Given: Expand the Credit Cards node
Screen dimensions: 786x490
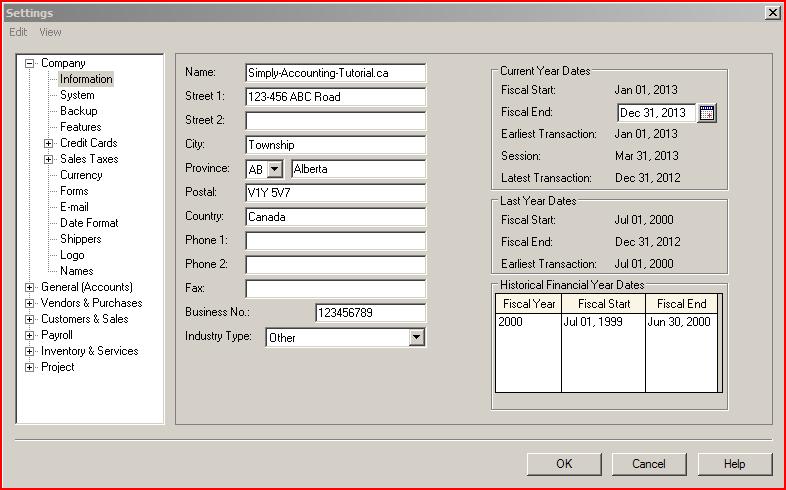Looking at the screenshot, I should [x=49, y=143].
